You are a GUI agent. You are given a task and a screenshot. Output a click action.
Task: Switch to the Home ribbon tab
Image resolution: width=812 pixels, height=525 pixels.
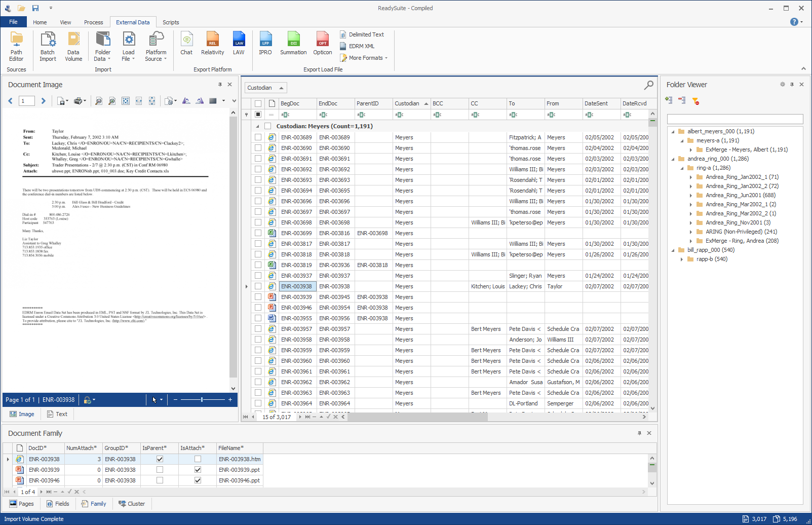40,22
